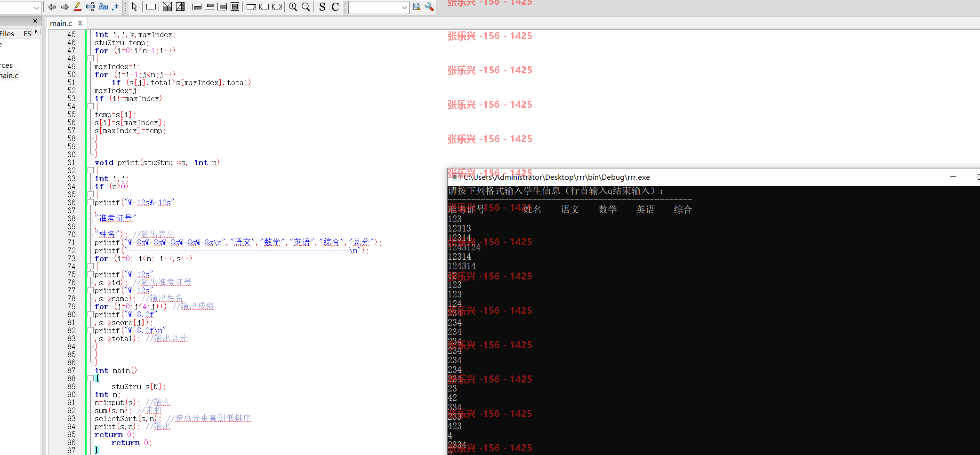Switch to the main.c editor tab
The width and height of the screenshot is (980, 455).
[x=61, y=23]
